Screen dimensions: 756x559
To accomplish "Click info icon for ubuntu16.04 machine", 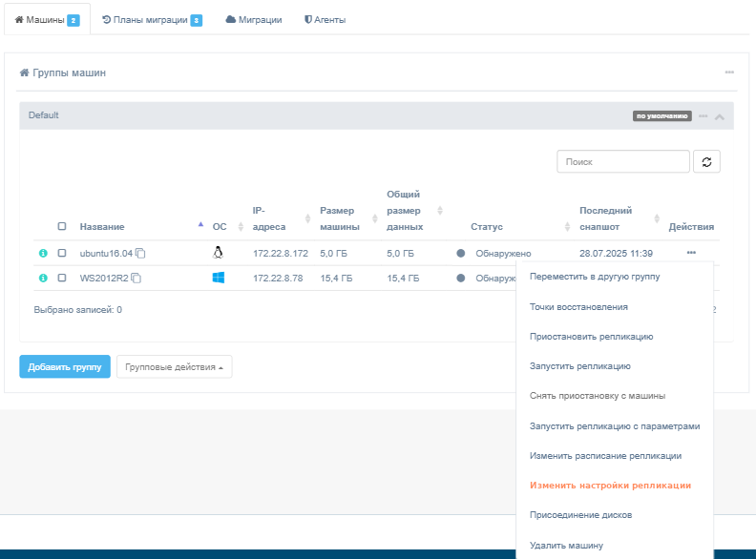I will click(42, 253).
